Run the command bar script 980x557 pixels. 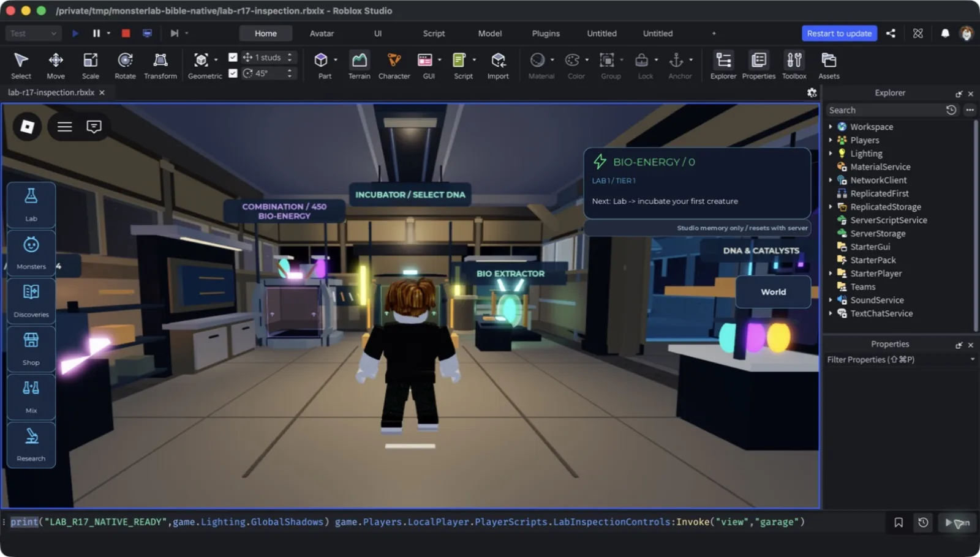coord(957,523)
